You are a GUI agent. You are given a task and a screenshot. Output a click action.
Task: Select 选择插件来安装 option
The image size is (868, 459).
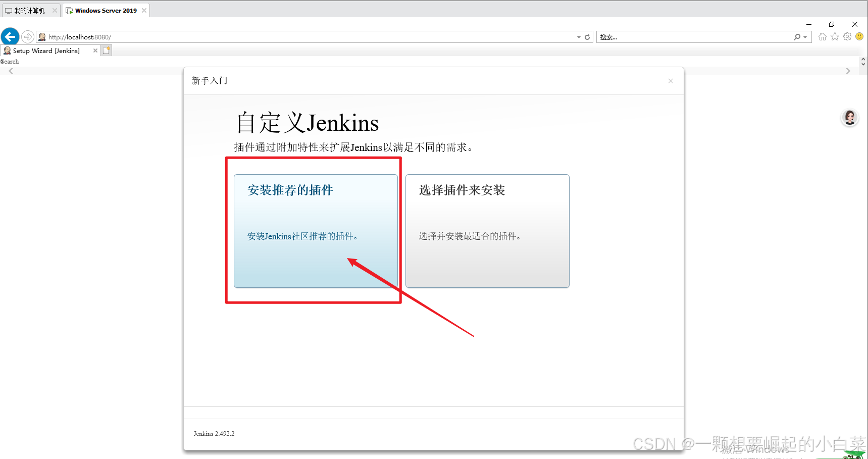pos(487,231)
